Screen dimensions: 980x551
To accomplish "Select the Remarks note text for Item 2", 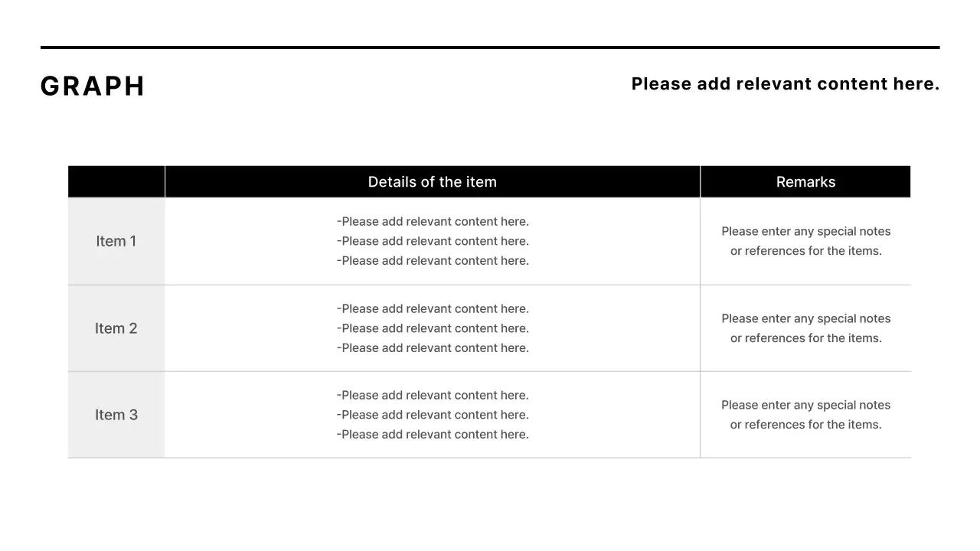I will [805, 328].
